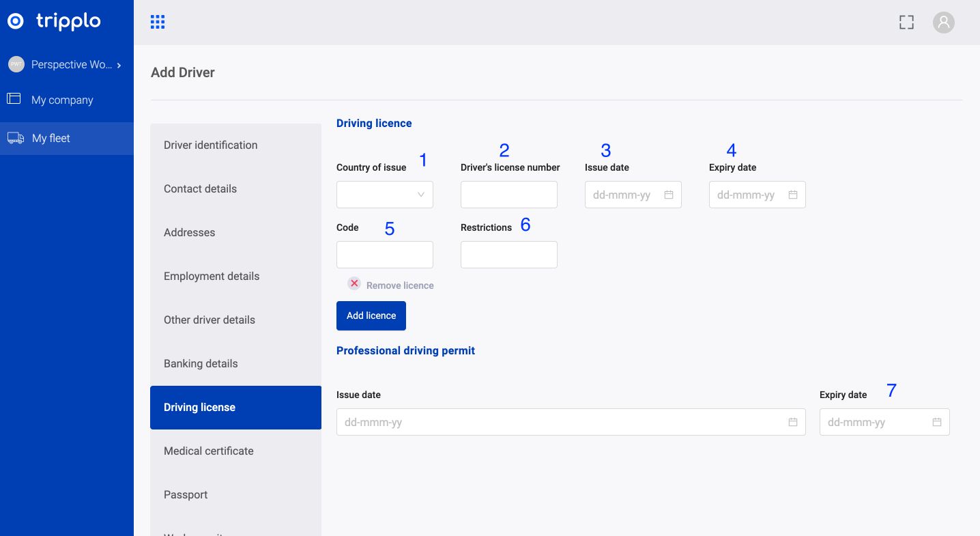Focus the Restrictions input field
Viewport: 980px width, 536px height.
coord(509,255)
